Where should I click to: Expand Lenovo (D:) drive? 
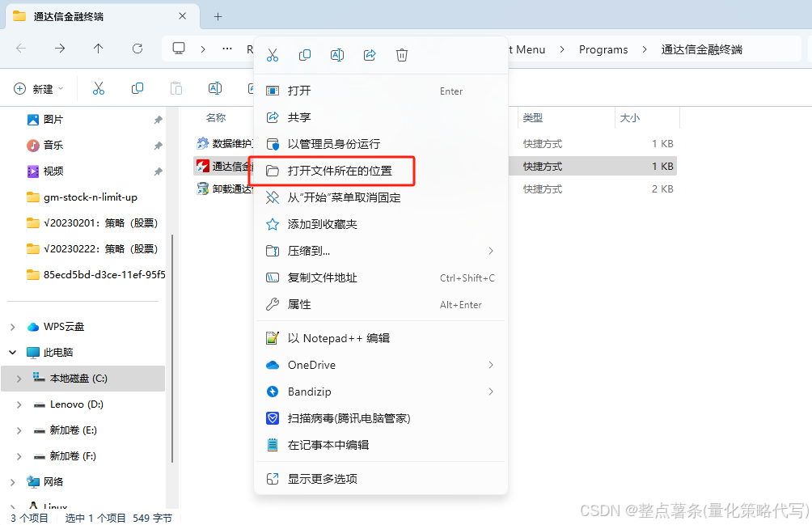(x=19, y=404)
